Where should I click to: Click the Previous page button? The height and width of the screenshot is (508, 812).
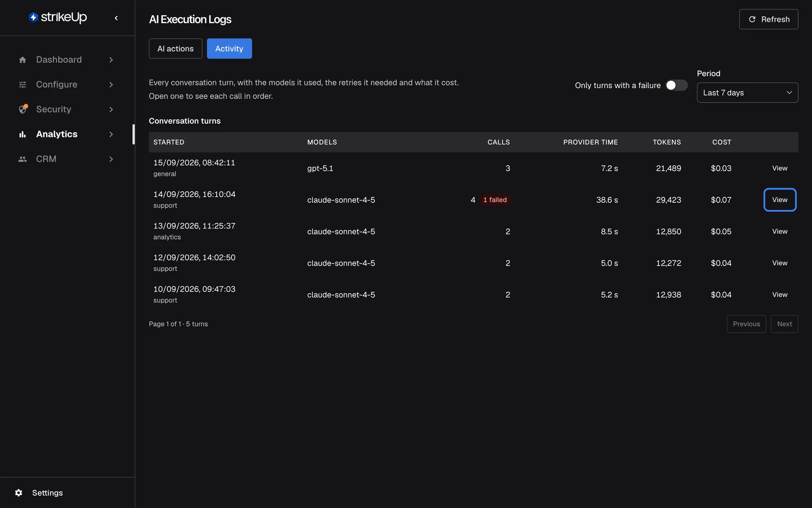tap(746, 324)
